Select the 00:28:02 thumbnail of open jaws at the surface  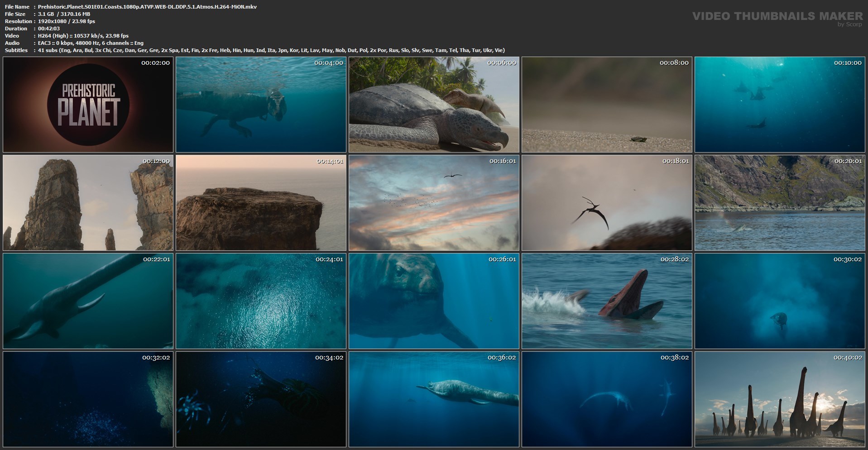pos(607,301)
